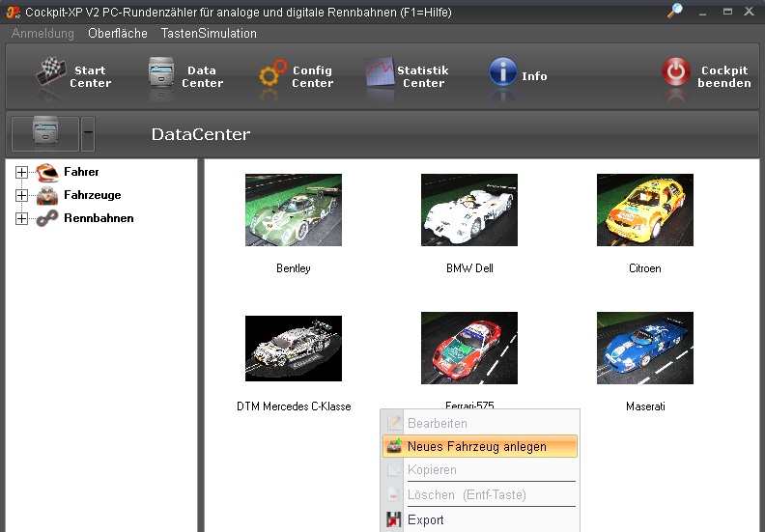The height and width of the screenshot is (532, 765).
Task: Open the Start Center checkered flag icon
Action: pyautogui.click(x=51, y=71)
